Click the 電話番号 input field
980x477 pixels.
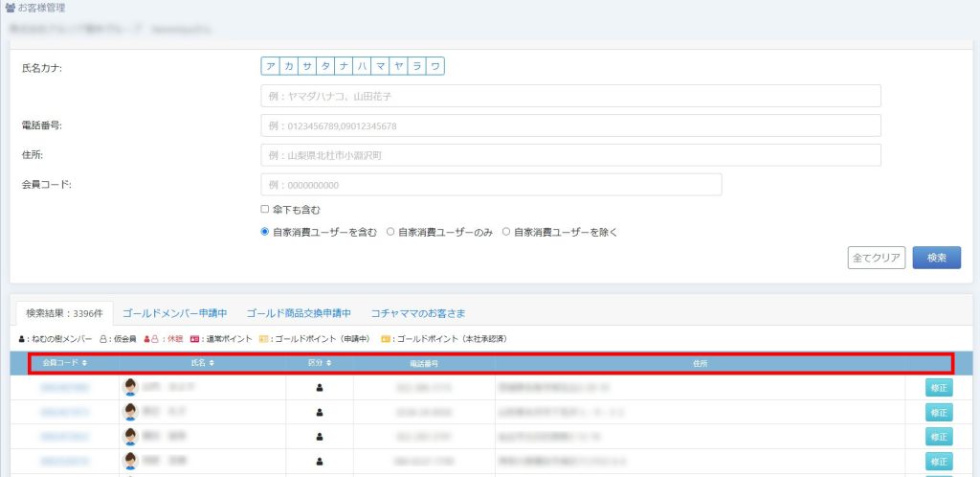tap(570, 125)
